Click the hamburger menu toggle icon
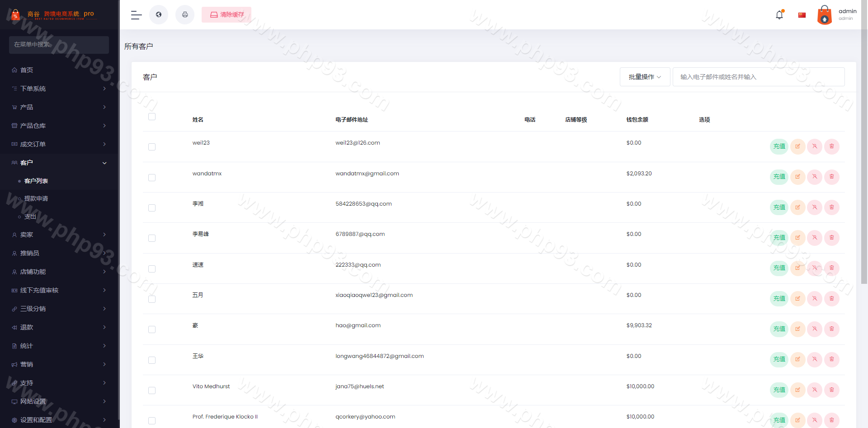 [x=136, y=15]
